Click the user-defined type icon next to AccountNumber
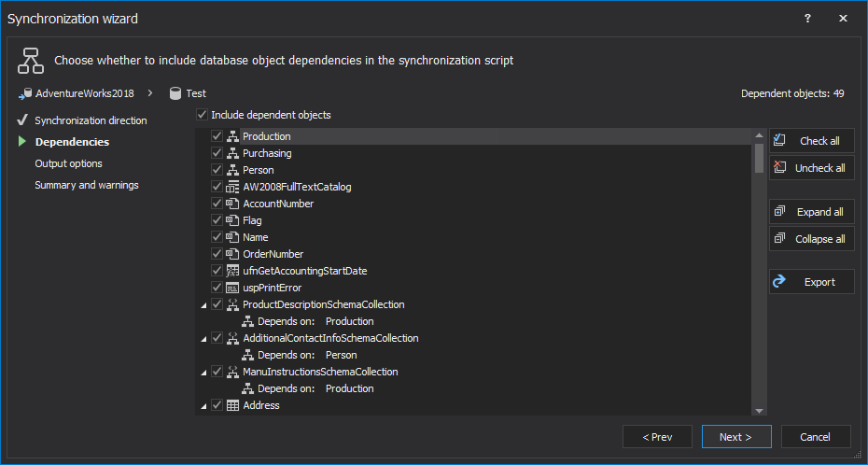 (x=233, y=204)
